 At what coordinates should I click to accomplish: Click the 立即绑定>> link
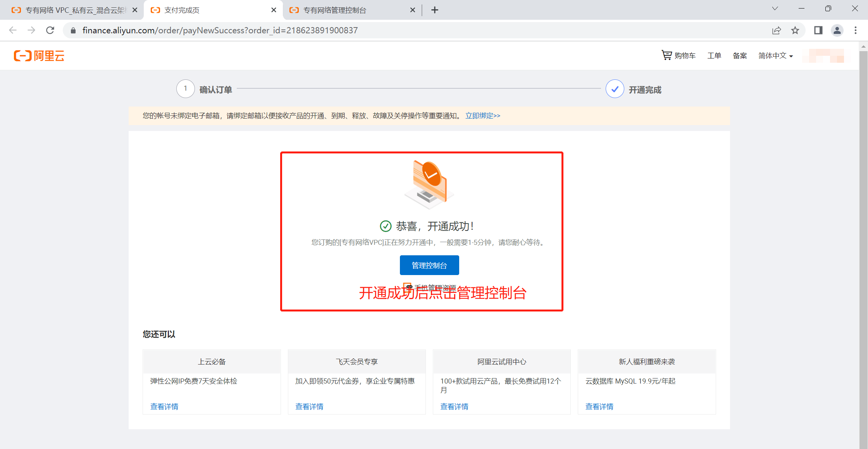coord(483,116)
